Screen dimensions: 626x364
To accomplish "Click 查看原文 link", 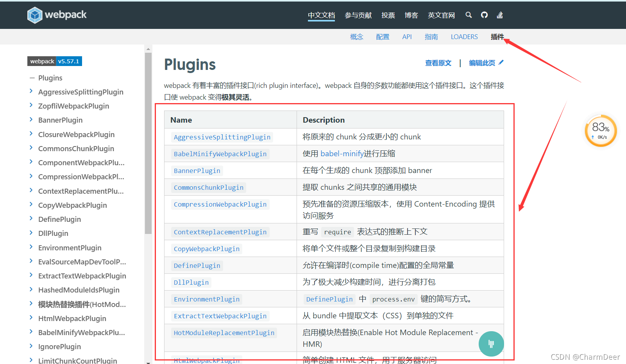I will [438, 63].
